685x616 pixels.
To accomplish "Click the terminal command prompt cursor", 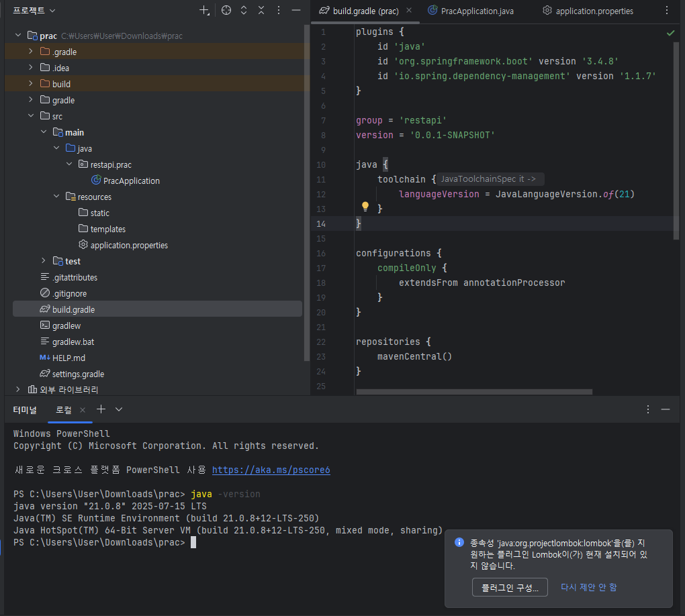I will point(193,543).
